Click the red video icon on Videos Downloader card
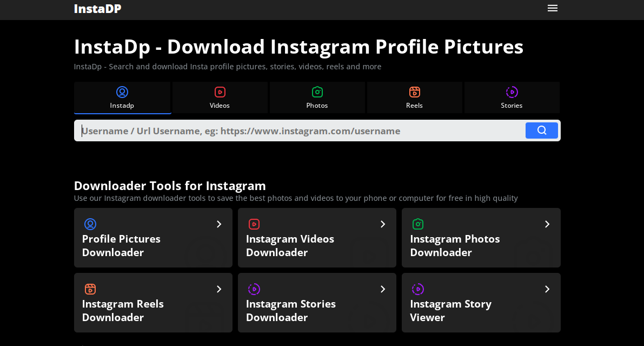Image resolution: width=644 pixels, height=346 pixels. (x=254, y=224)
